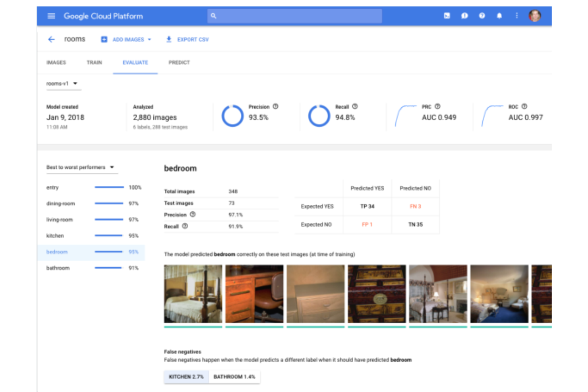Switch to the TRAIN tab
This screenshot has height=392, width=588.
tap(94, 62)
